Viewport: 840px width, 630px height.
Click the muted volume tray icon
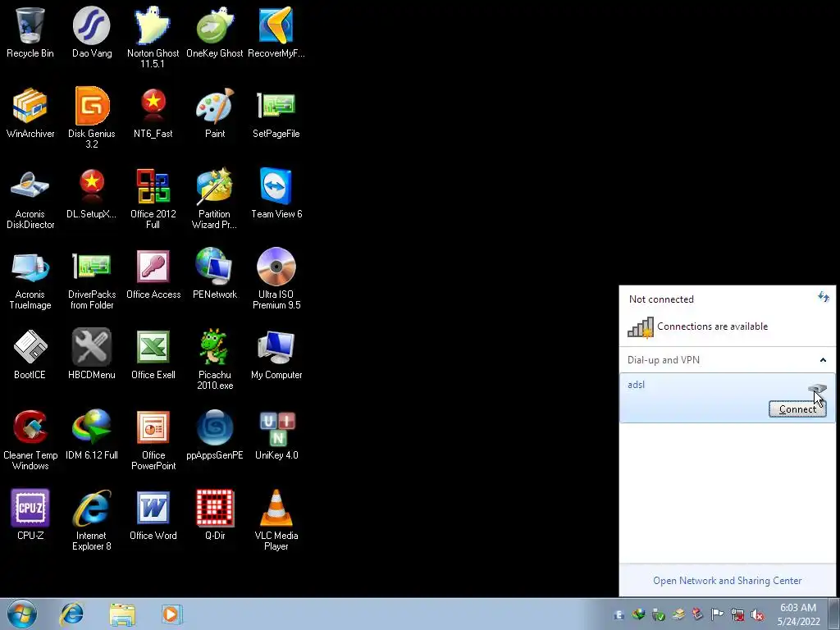click(x=757, y=615)
